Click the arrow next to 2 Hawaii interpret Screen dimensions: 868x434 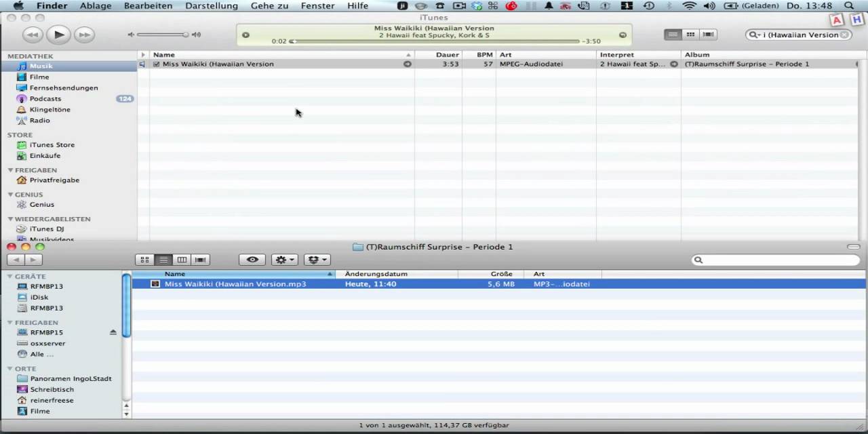pyautogui.click(x=674, y=64)
